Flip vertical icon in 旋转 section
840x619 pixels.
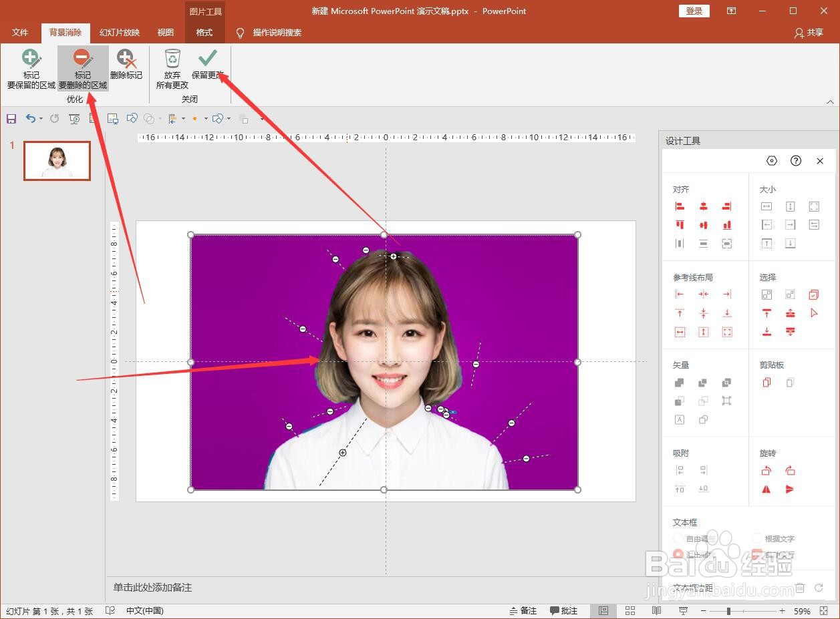click(x=790, y=489)
